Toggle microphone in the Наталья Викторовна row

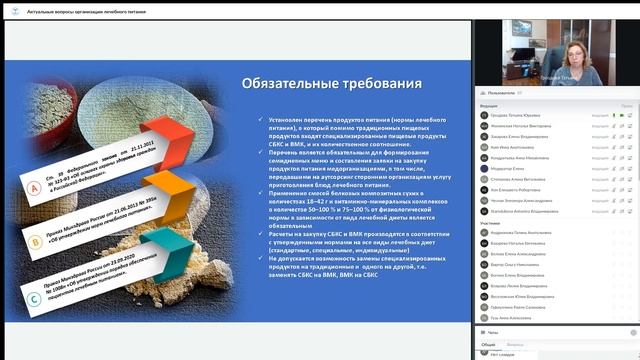(614, 126)
